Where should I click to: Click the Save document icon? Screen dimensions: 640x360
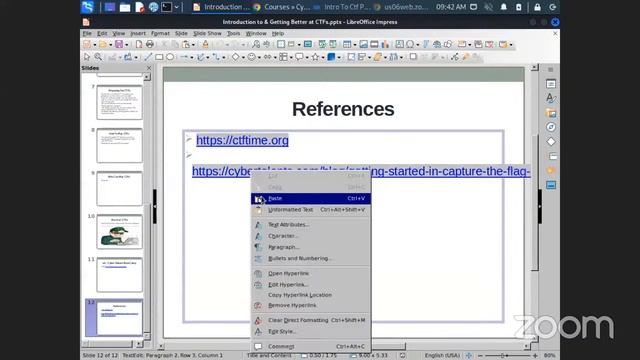click(119, 44)
